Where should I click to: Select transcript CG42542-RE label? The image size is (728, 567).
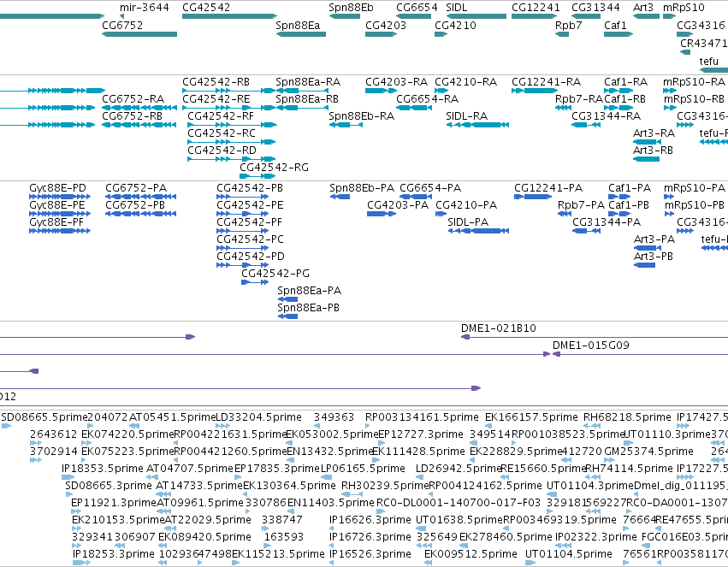[x=216, y=99]
